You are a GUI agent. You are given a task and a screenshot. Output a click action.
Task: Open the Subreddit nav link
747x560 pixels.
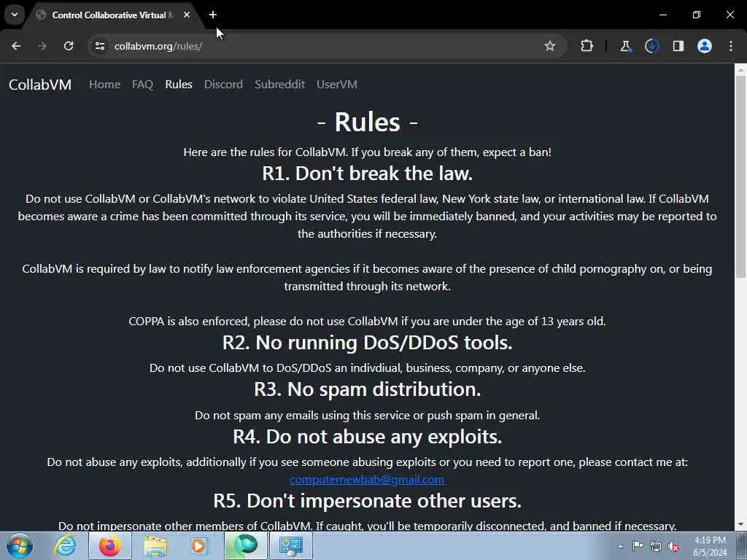pos(279,85)
